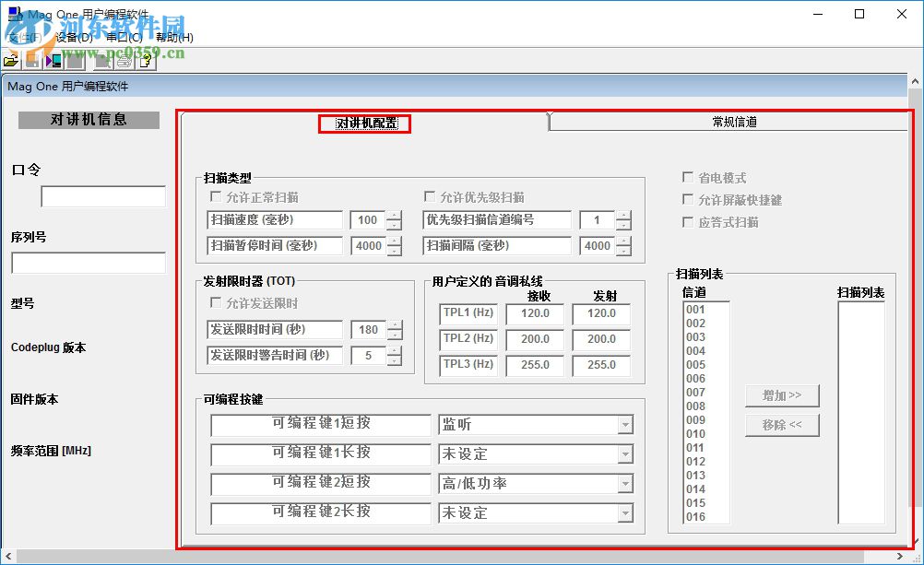Open the 可编程键1短按 function dropdown
The height and width of the screenshot is (565, 924).
[x=626, y=425]
